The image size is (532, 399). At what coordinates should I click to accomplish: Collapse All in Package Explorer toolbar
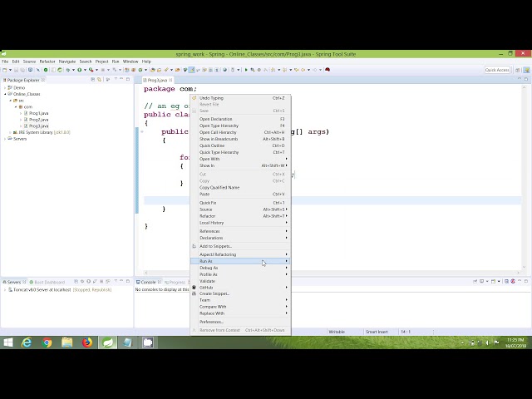click(92, 80)
